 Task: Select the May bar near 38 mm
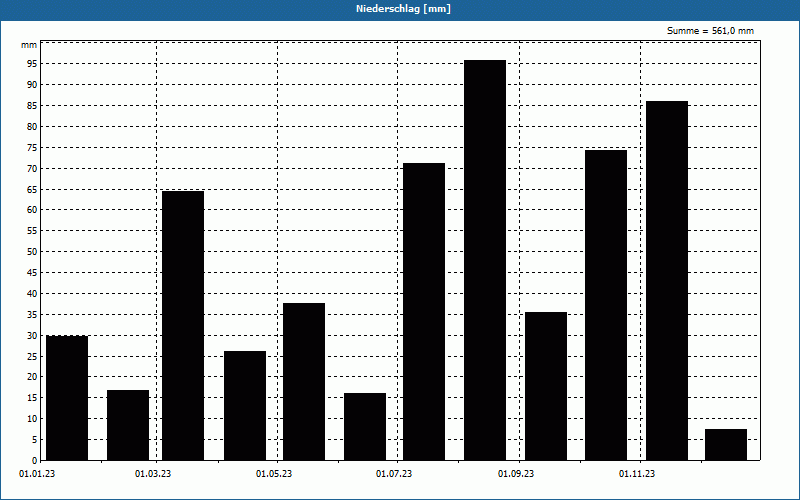pos(304,382)
